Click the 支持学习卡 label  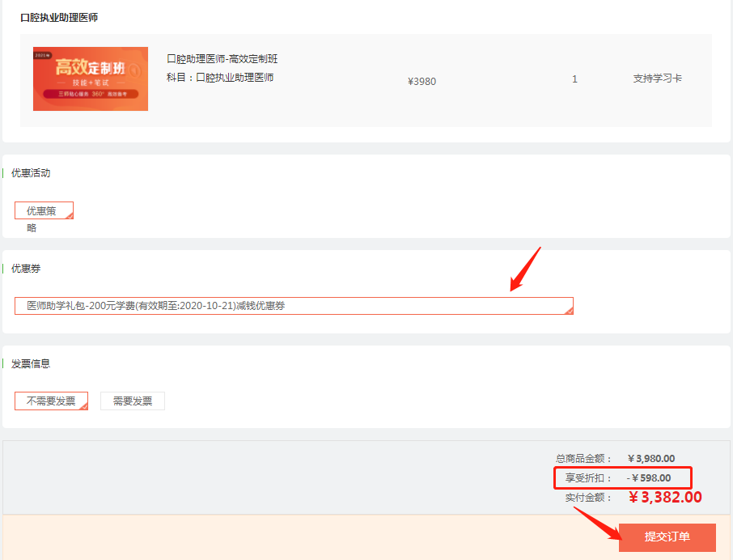(657, 79)
